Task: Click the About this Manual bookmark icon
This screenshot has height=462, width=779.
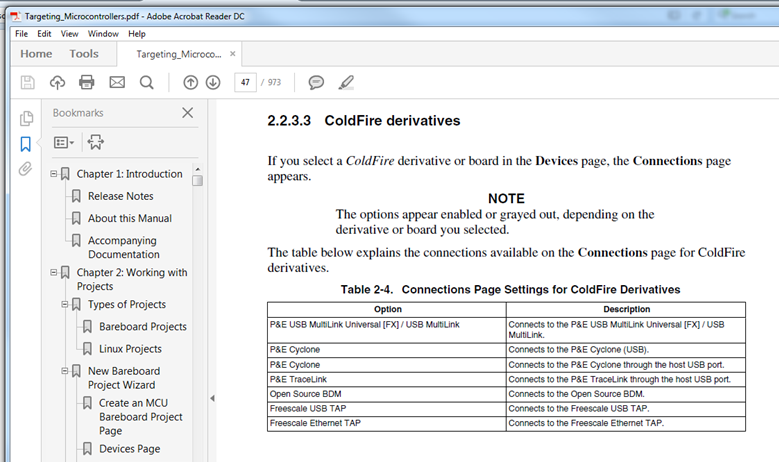Action: [x=76, y=218]
